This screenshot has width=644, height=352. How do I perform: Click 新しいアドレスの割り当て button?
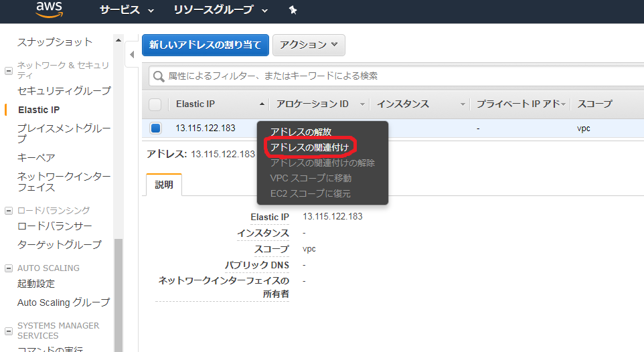205,45
